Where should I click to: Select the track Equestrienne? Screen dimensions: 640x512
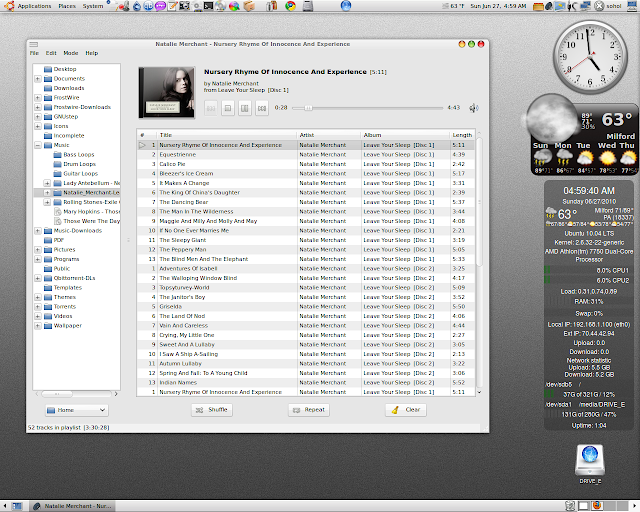click(x=306, y=155)
